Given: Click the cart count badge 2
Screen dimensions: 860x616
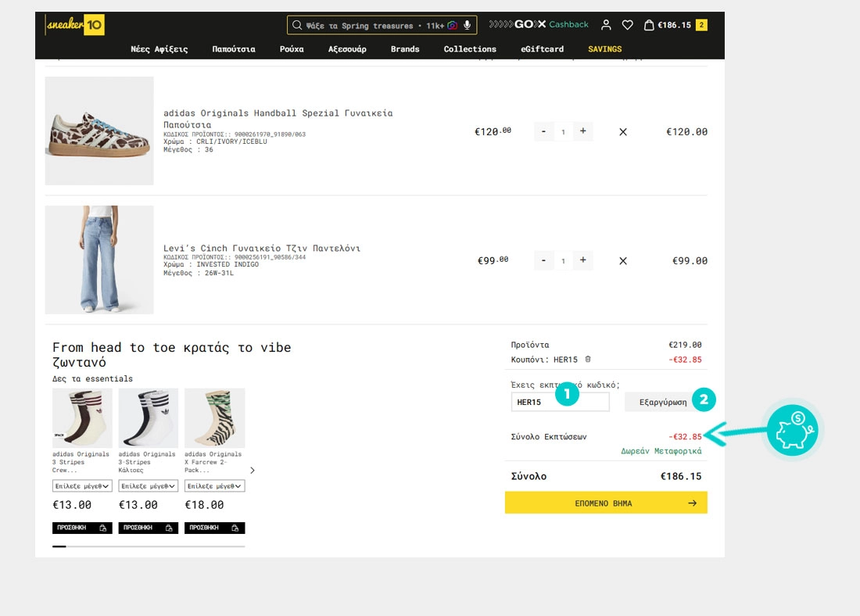Looking at the screenshot, I should (x=701, y=25).
